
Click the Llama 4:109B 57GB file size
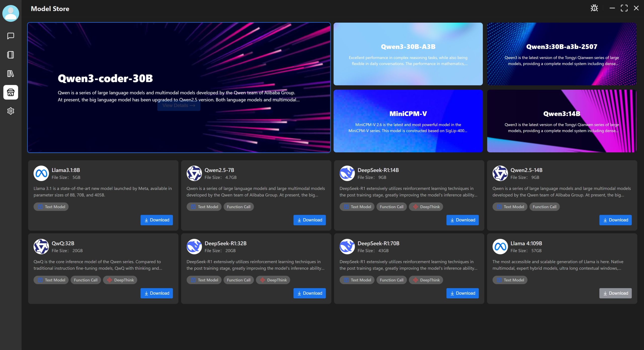526,251
